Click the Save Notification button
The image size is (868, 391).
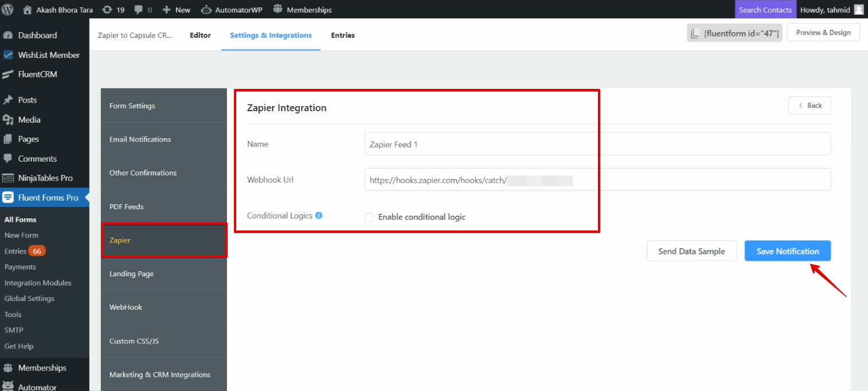tap(787, 251)
